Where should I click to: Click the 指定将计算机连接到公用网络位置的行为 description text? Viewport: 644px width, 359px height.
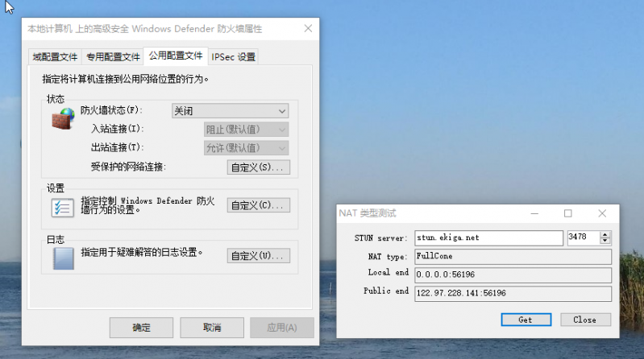(x=125, y=79)
